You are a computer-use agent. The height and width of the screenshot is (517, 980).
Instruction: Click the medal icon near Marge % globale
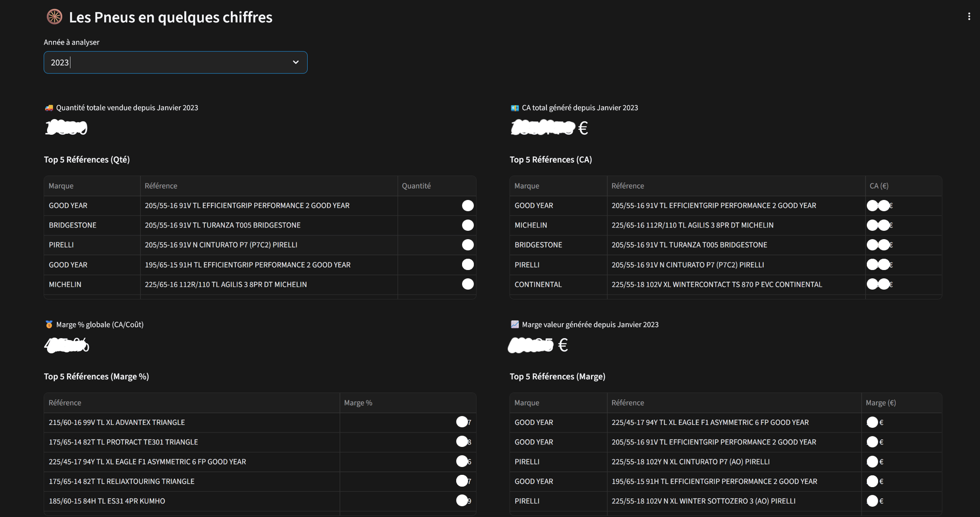[x=49, y=324]
